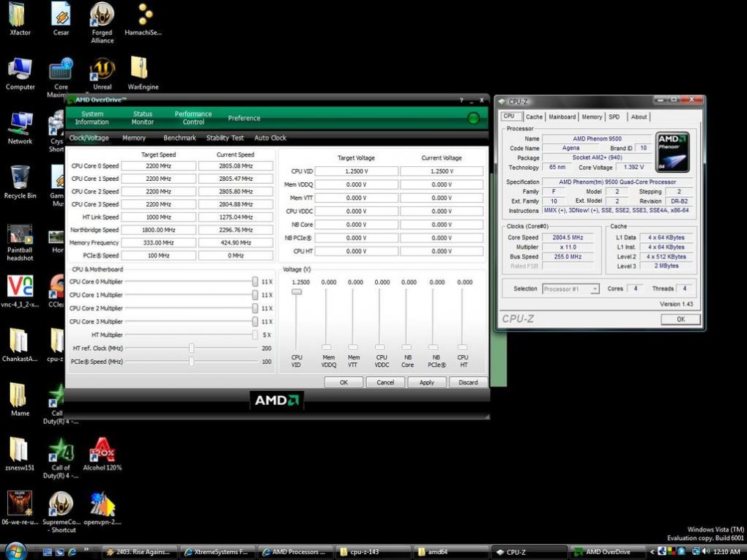Launch Call of Duty 4 shortcut
The width and height of the screenshot is (747, 560).
coord(61,458)
